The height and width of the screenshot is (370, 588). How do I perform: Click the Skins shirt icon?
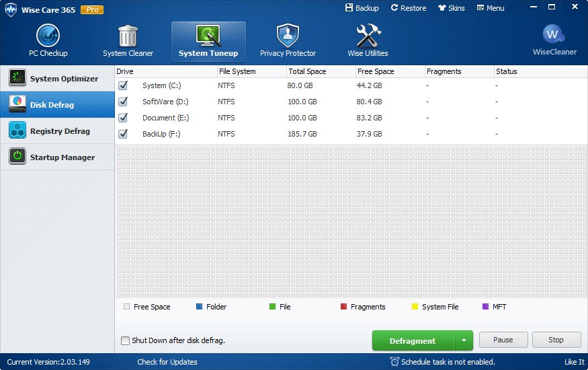click(442, 7)
